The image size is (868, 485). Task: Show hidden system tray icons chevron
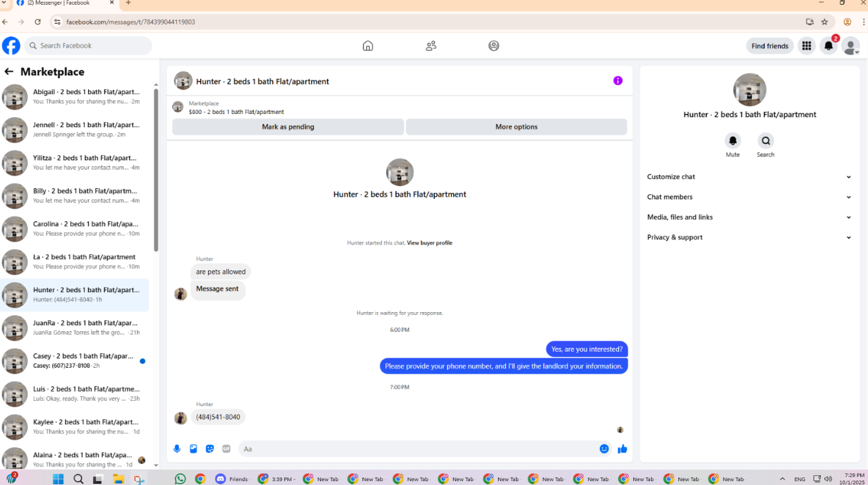pos(783,478)
